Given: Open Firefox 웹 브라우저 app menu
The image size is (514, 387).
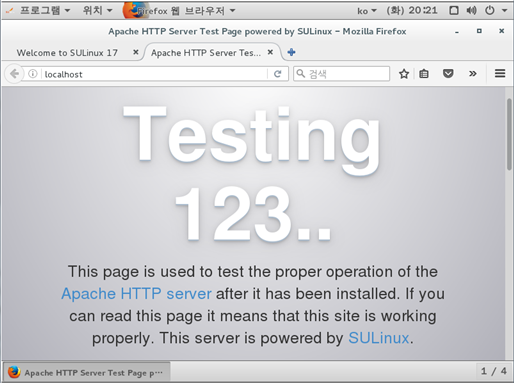Looking at the screenshot, I should [180, 11].
